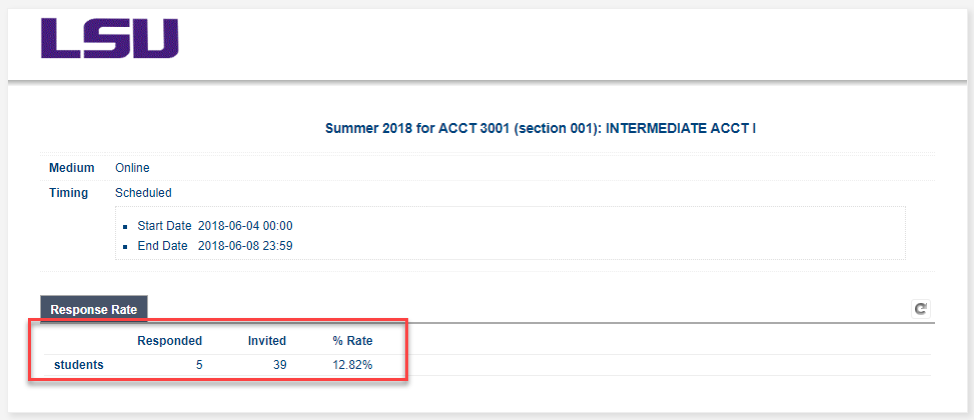Click the Invited column header
The height and width of the screenshot is (420, 974).
click(x=267, y=340)
